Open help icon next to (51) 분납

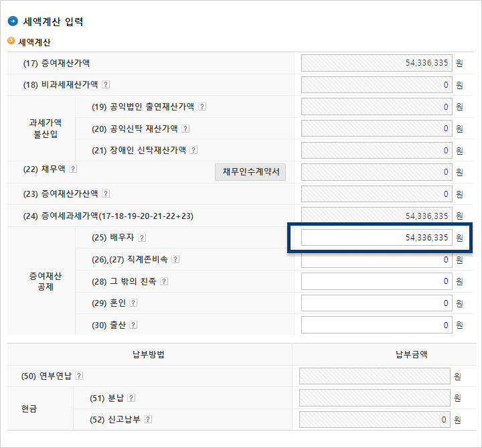(x=131, y=398)
